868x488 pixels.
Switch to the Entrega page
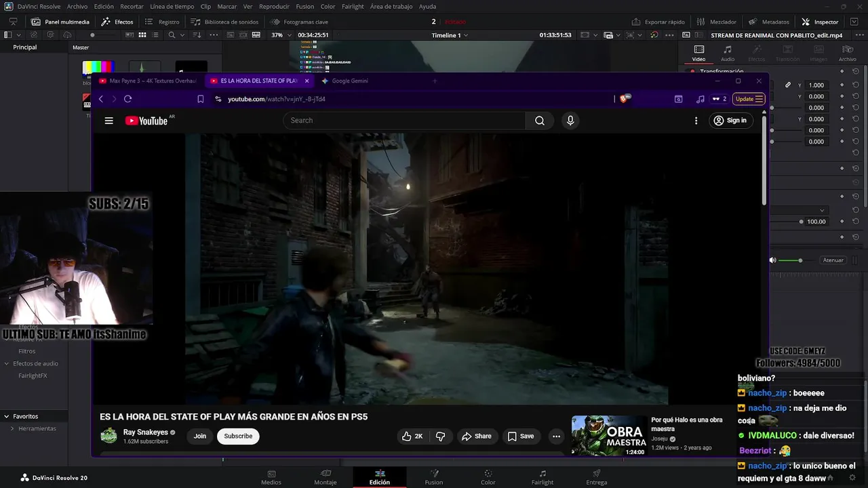click(597, 477)
